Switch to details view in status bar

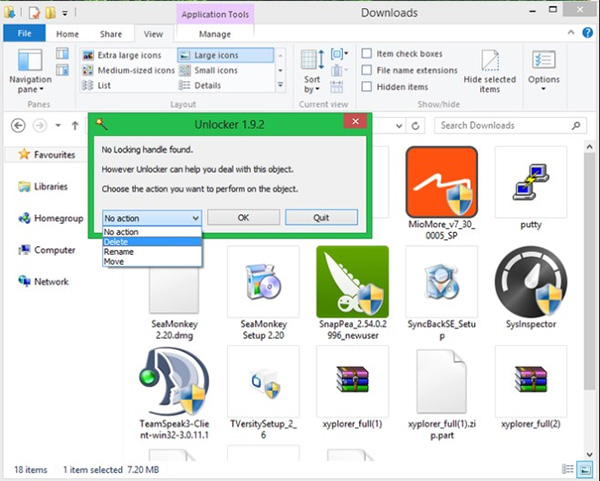[567, 469]
